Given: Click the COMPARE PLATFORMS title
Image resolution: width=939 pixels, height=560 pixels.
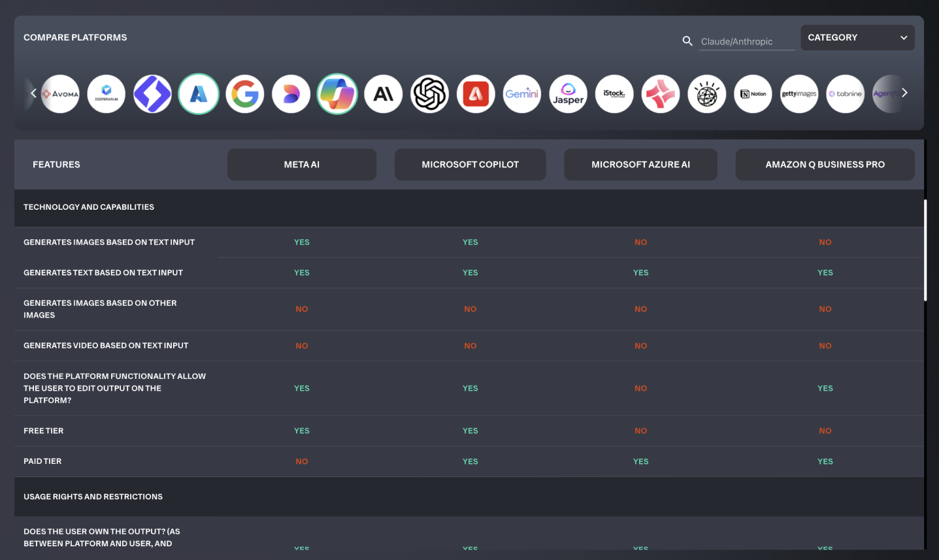Looking at the screenshot, I should pyautogui.click(x=75, y=38).
